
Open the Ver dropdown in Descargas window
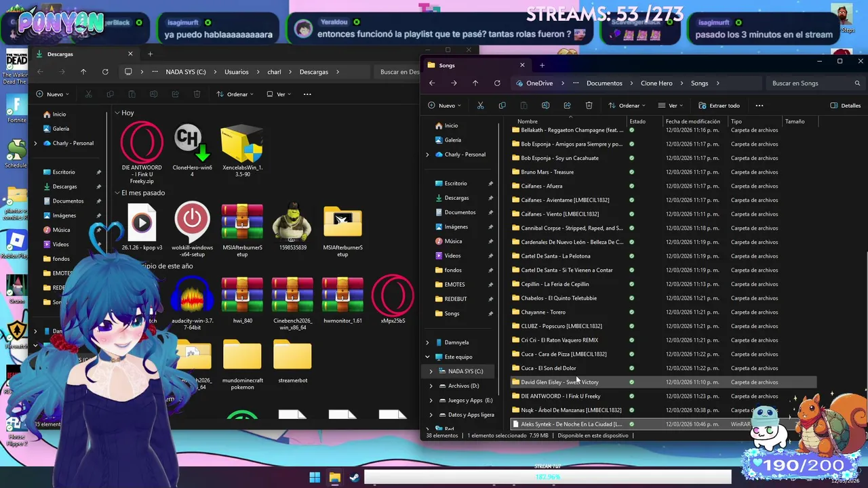tap(279, 94)
